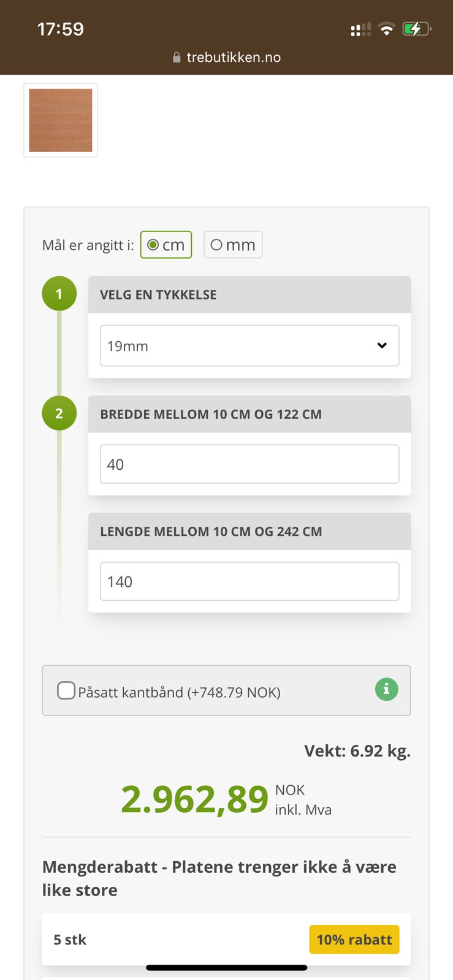Tap the chevron arrow in the thickness selector
Viewport: 453px width, 980px height.
click(x=382, y=345)
